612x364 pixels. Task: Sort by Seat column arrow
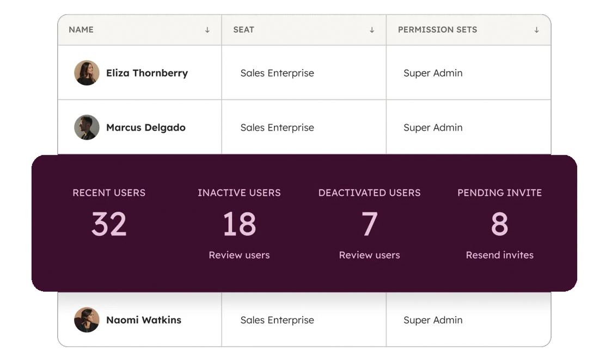(372, 30)
